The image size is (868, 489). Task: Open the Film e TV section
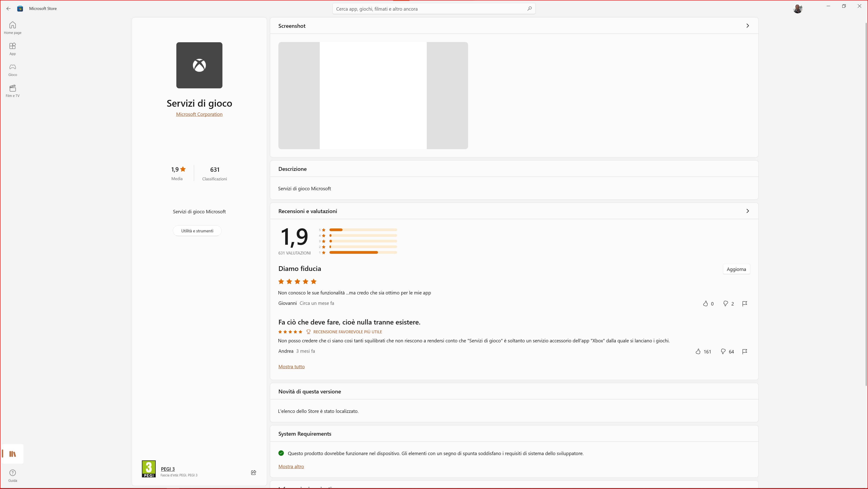[12, 91]
